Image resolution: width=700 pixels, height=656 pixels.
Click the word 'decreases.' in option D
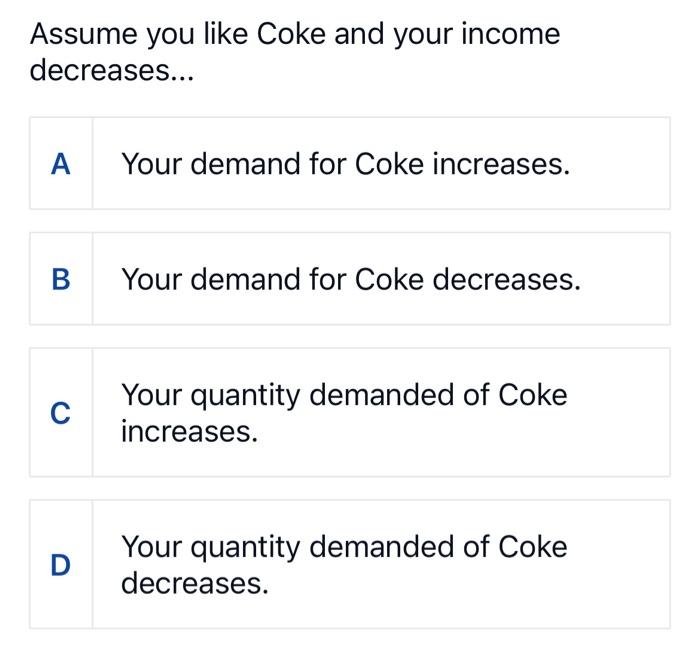pyautogui.click(x=195, y=584)
